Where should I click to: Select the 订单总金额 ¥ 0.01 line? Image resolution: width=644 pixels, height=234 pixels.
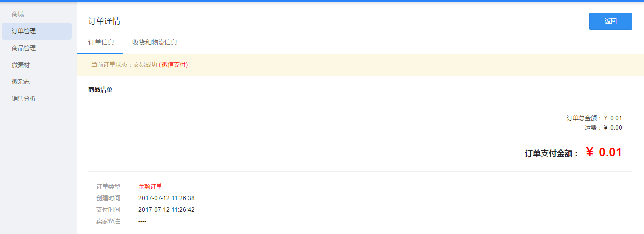(594, 118)
